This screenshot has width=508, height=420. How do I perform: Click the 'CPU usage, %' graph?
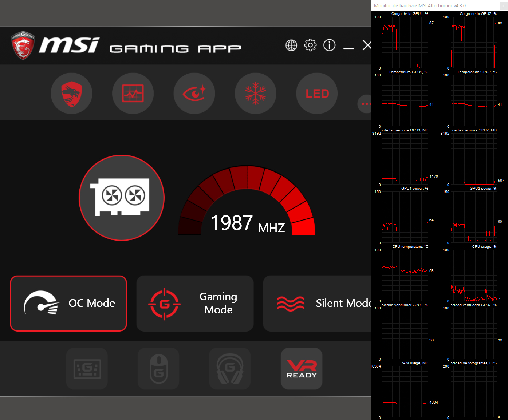click(474, 276)
